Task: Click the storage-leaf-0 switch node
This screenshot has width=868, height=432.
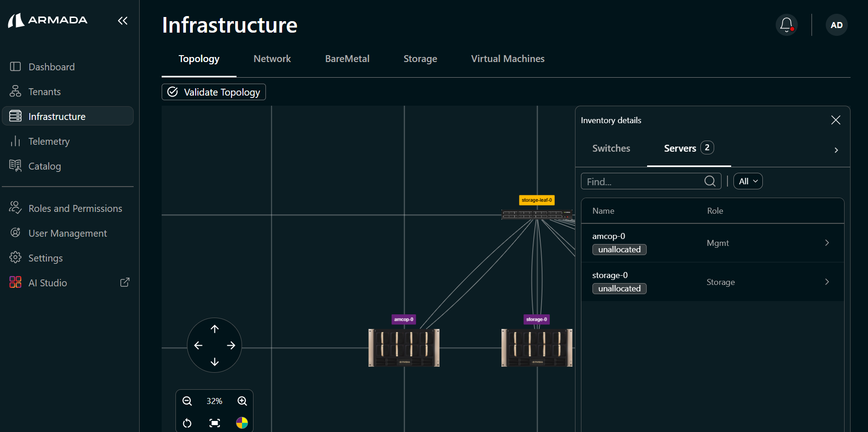Action: [x=537, y=214]
